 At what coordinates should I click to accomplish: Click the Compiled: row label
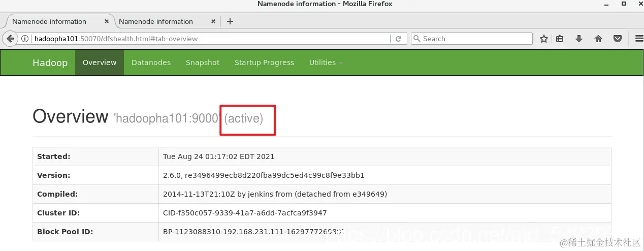point(57,194)
